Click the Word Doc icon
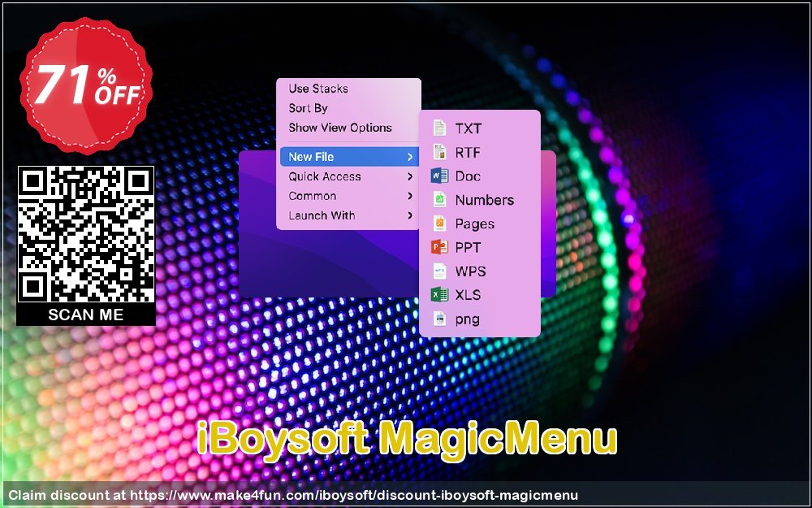The image size is (812, 508). click(x=439, y=176)
